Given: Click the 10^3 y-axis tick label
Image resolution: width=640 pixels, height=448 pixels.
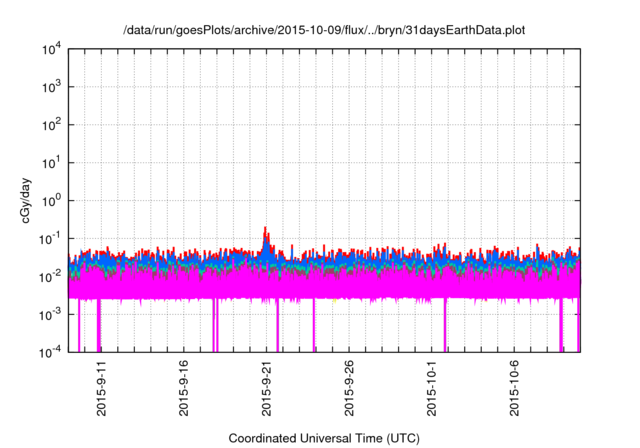Looking at the screenshot, I should pyautogui.click(x=51, y=86).
